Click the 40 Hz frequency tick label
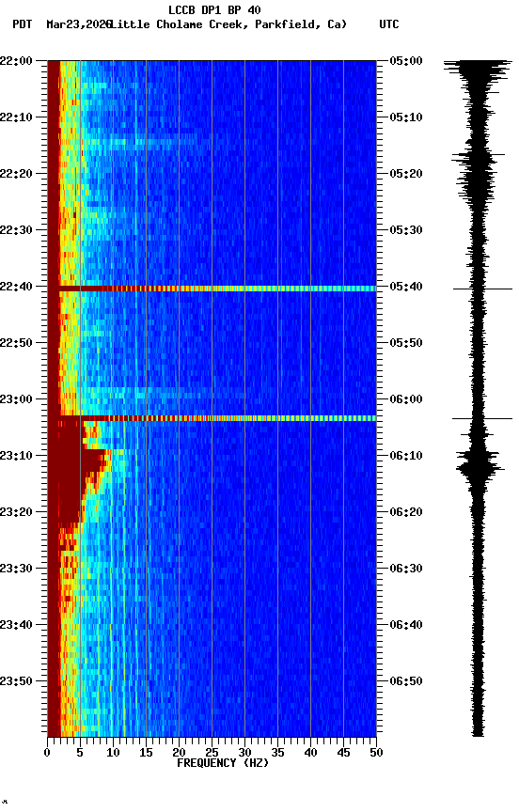Screen dimensions: 519x812 tap(310, 753)
